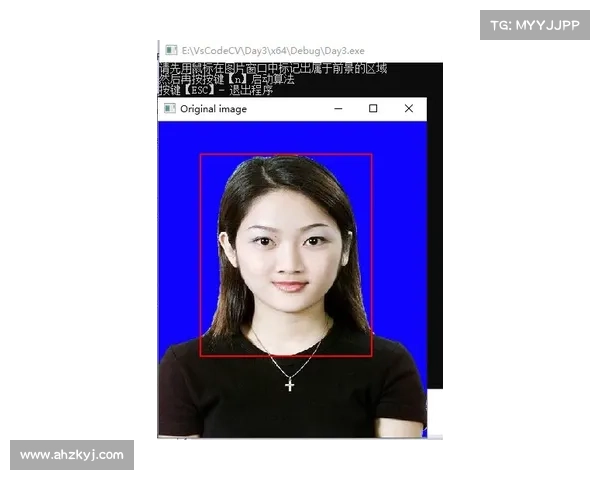Close the Original image window
This screenshot has width=600, height=480.
click(408, 109)
